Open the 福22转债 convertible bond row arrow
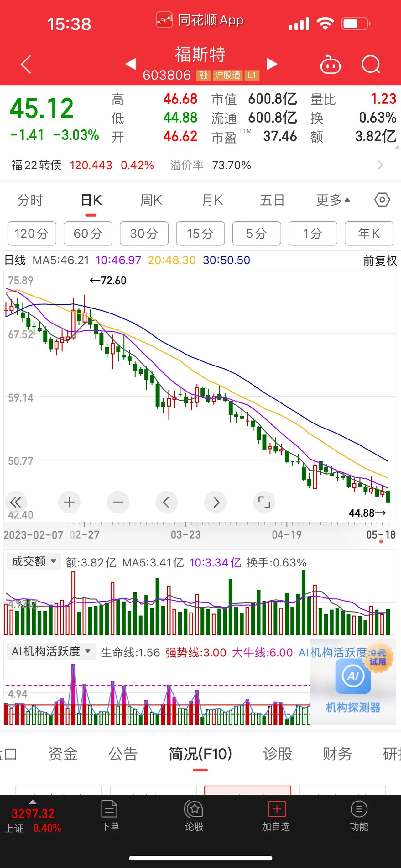This screenshot has height=868, width=401. [x=380, y=165]
